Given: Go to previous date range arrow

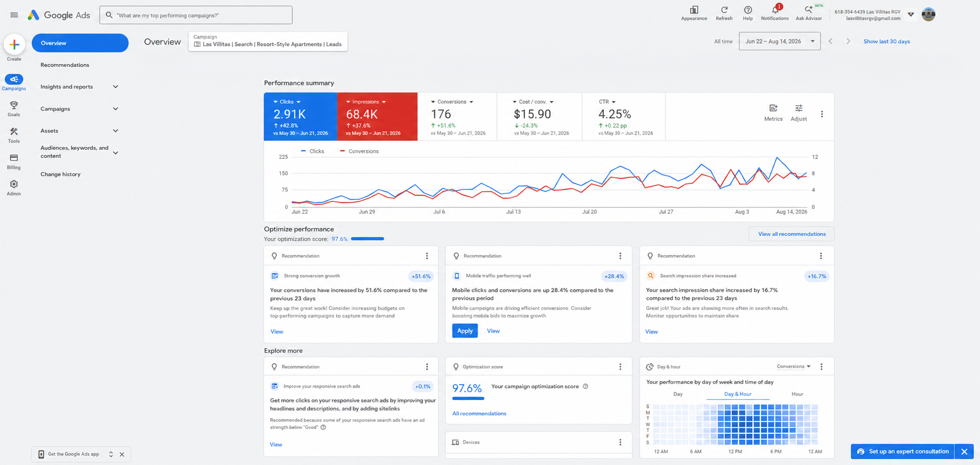Looking at the screenshot, I should pyautogui.click(x=831, y=41).
